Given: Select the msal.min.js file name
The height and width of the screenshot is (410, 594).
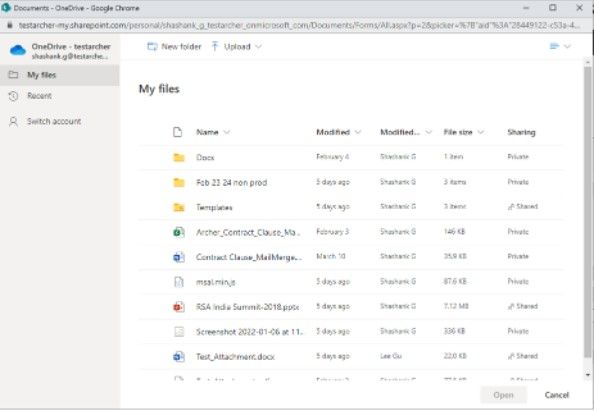Looking at the screenshot, I should click(x=216, y=282).
